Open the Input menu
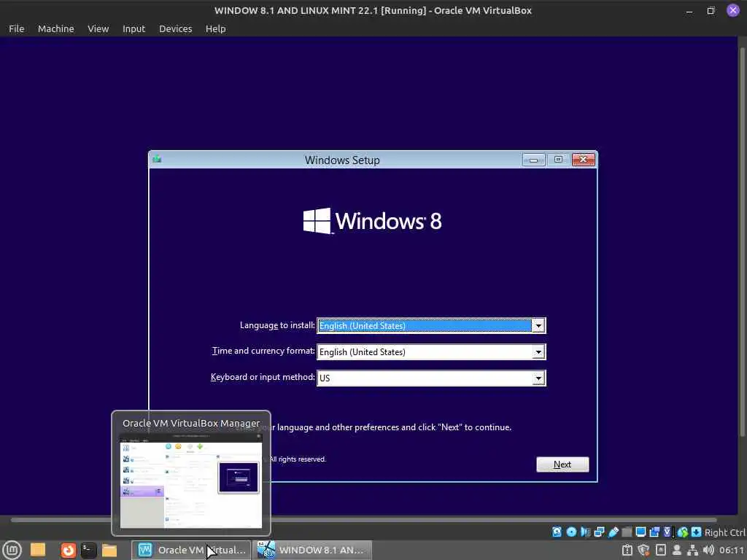 [x=133, y=28]
